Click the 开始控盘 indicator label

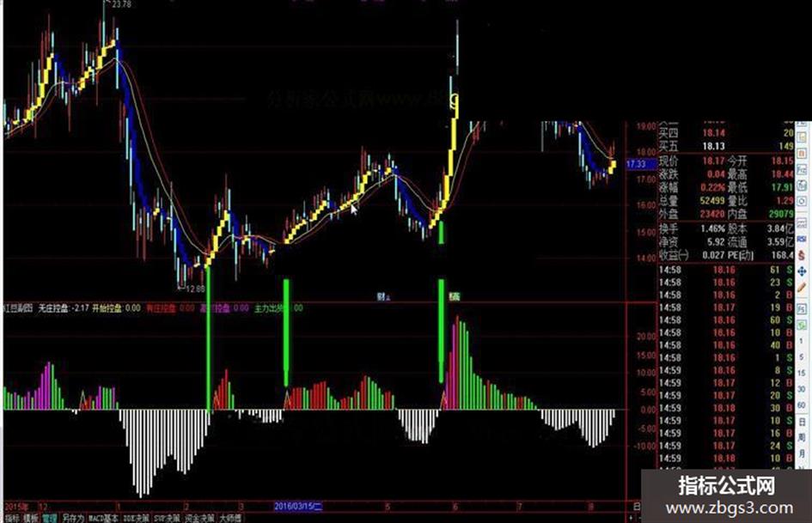click(x=107, y=308)
